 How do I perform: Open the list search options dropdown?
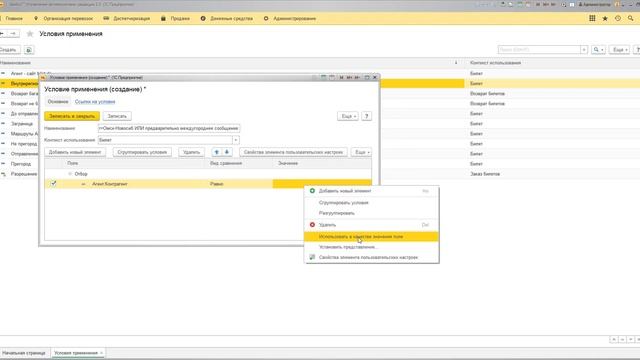click(x=598, y=50)
